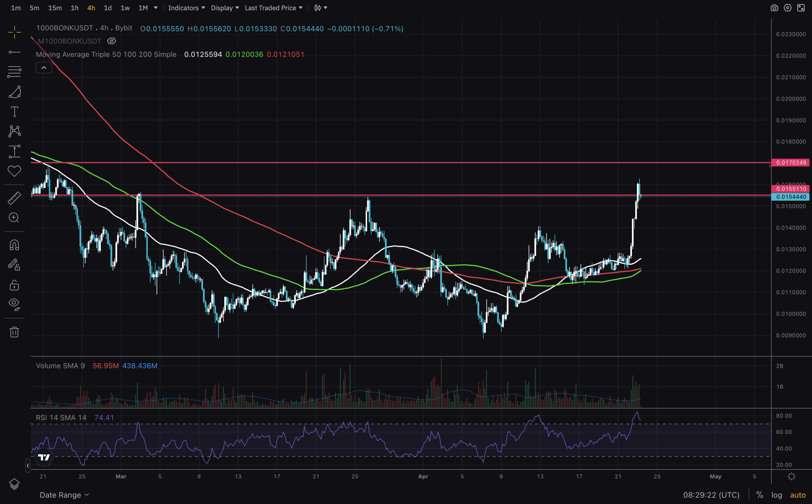Toggle visibility of M1000BONKUSDT symbol
This screenshot has width=812, height=504.
(111, 41)
